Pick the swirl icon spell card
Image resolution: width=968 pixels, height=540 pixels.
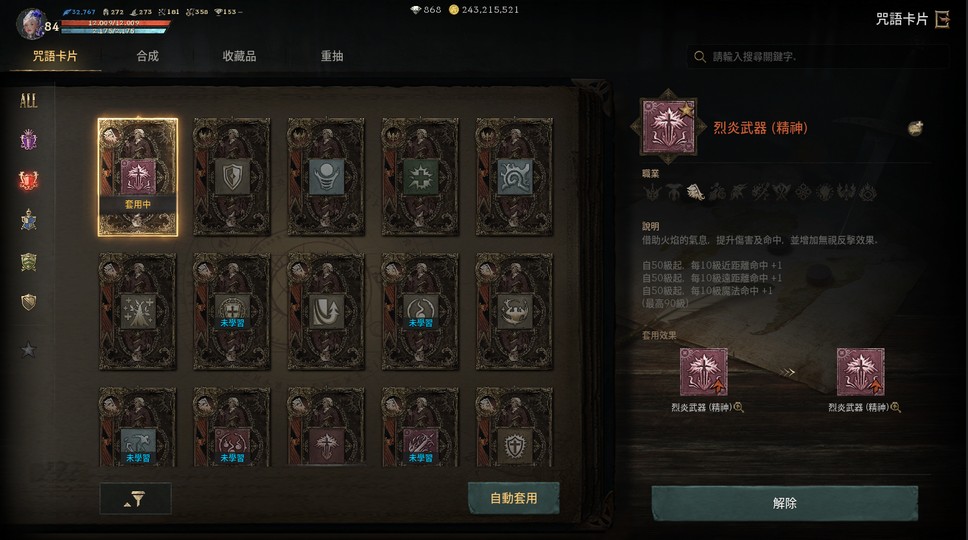point(514,177)
